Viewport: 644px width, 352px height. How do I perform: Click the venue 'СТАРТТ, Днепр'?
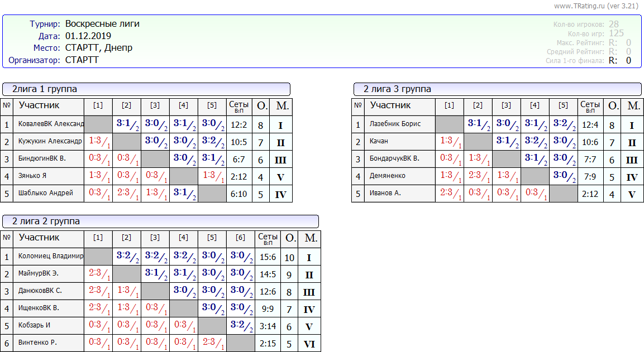(99, 48)
